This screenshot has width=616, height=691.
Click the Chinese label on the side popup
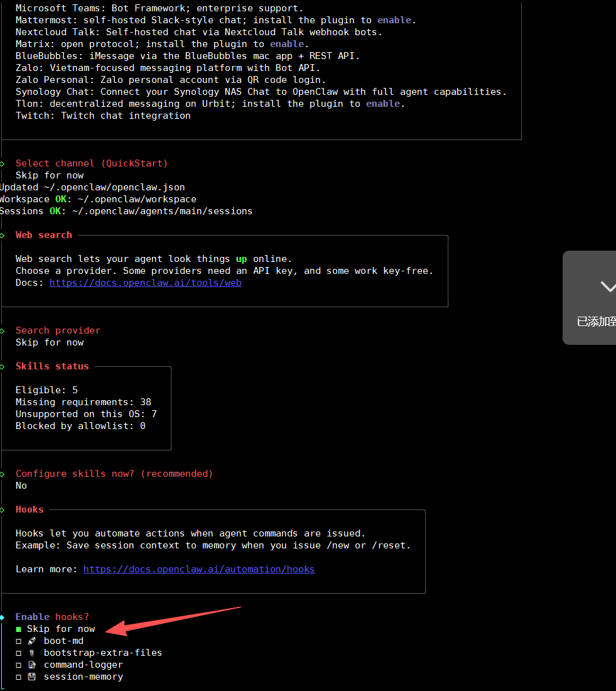596,321
